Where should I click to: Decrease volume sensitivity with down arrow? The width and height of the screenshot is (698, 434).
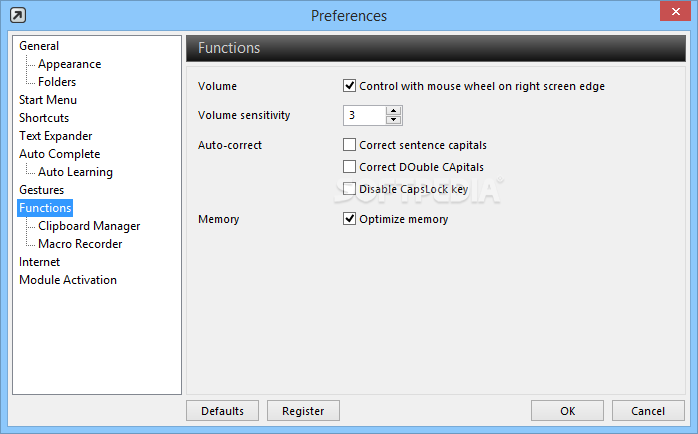394,120
